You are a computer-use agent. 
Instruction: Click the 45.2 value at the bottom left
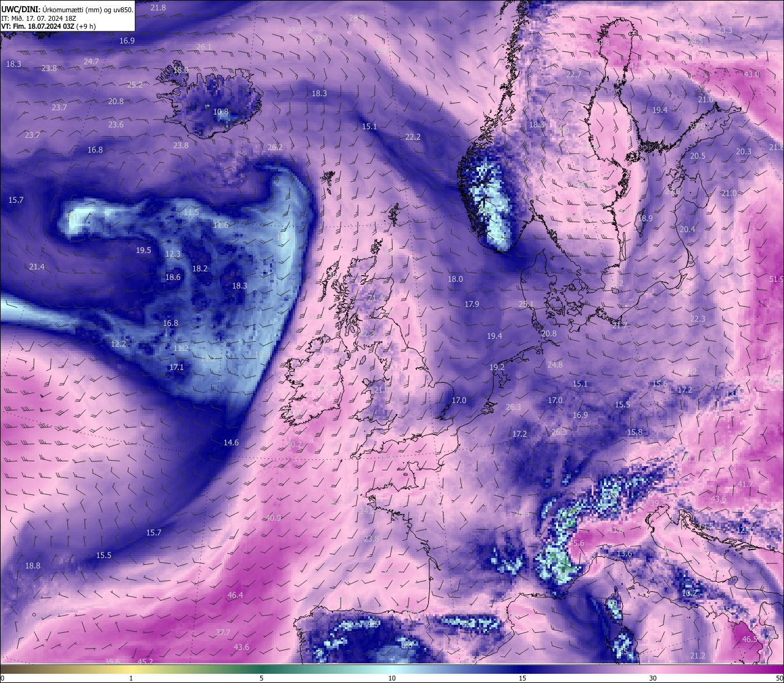coord(145,662)
